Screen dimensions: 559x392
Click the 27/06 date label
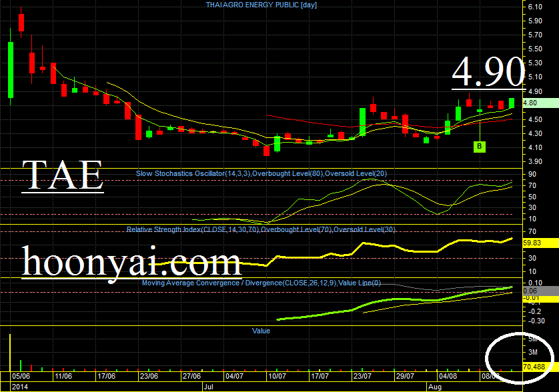coord(191,376)
